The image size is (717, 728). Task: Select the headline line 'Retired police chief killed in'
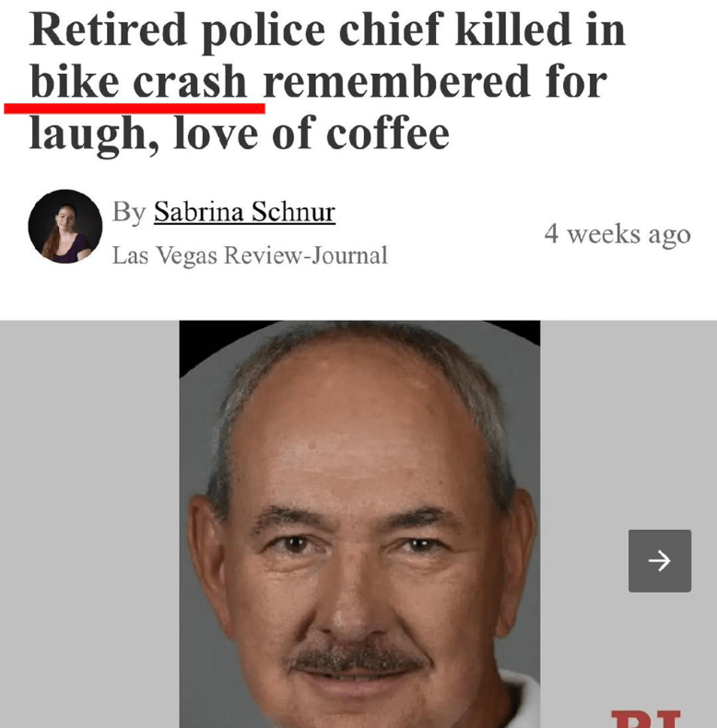click(327, 30)
